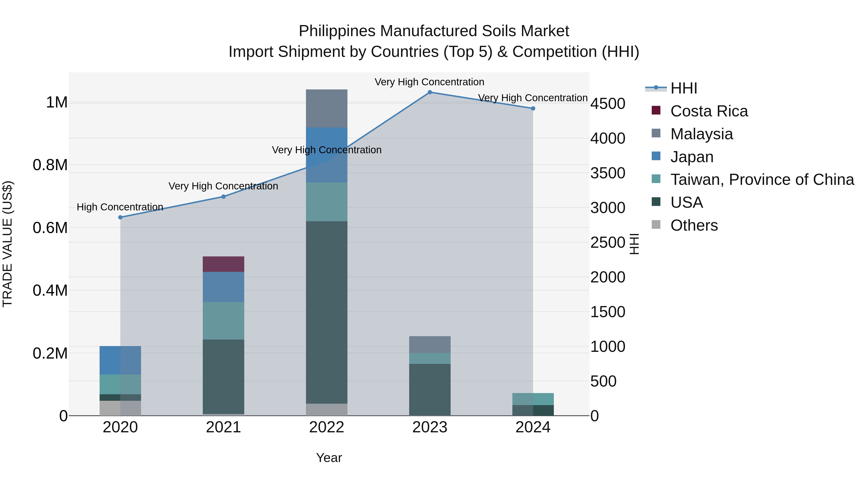Click the 2020 Others bar segment

coord(120,408)
